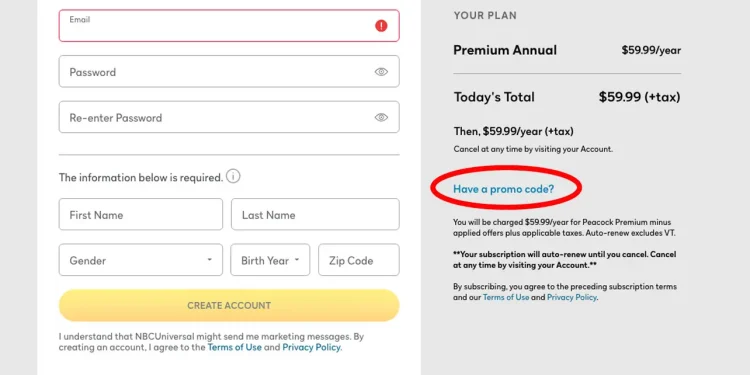750x375 pixels.
Task: Open the required information info icon
Action: (233, 176)
